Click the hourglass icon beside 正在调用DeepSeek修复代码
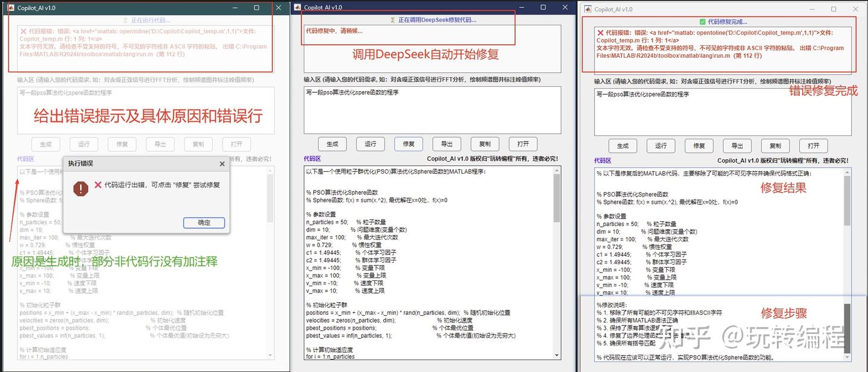This screenshot has height=372, width=868. pos(392,19)
